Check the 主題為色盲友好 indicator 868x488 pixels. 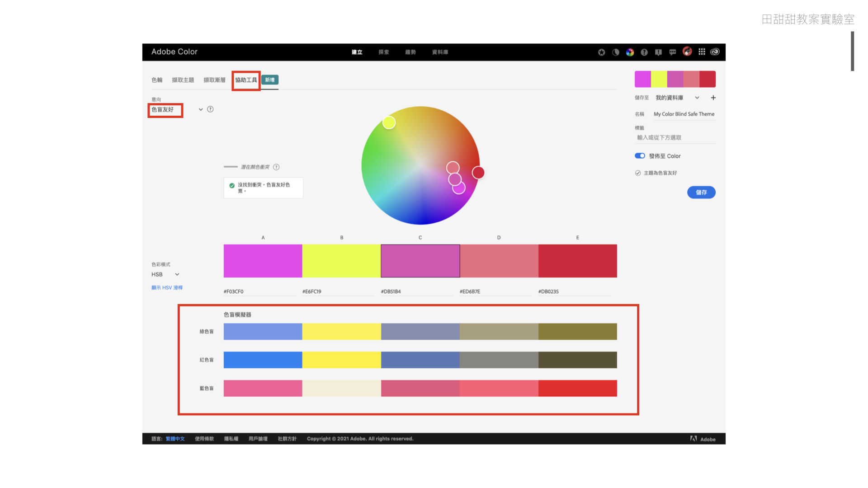pyautogui.click(x=638, y=173)
